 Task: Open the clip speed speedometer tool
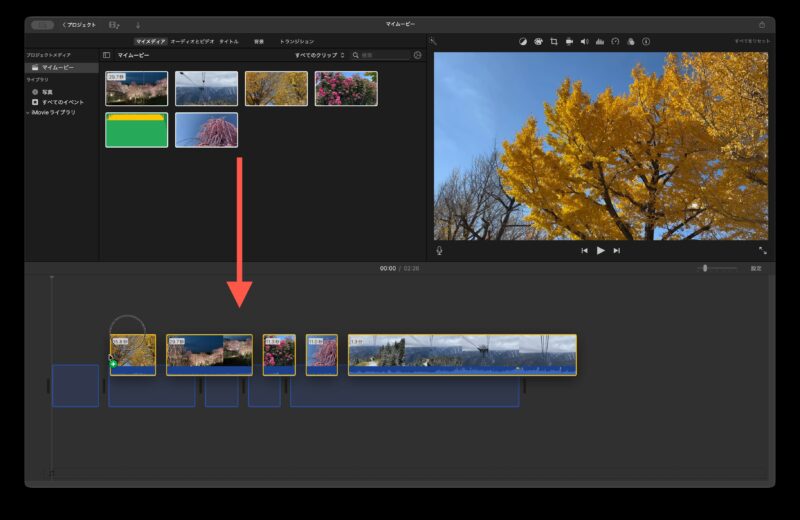point(615,41)
